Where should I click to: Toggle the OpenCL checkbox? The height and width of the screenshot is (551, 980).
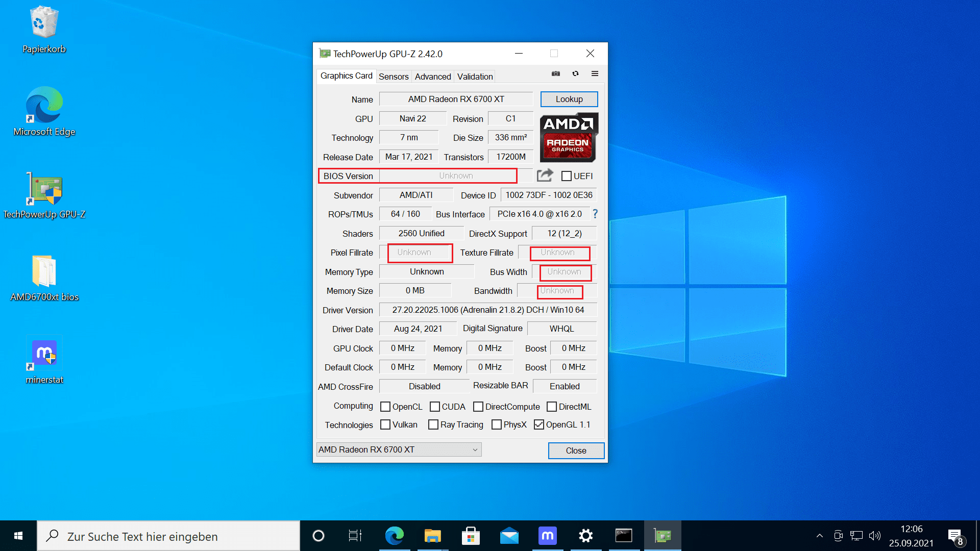(385, 407)
